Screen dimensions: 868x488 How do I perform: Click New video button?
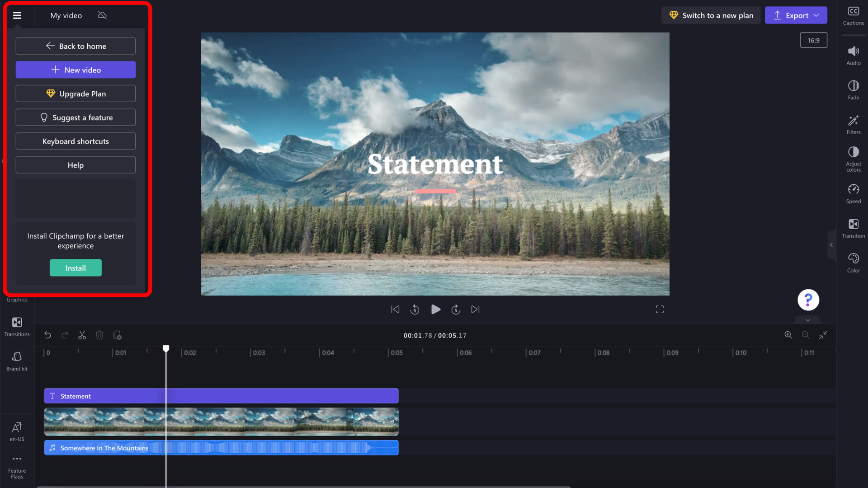75,70
